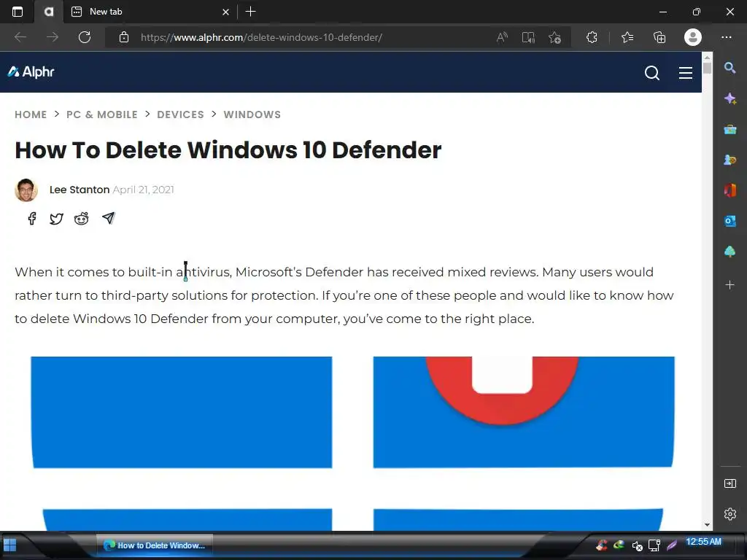Viewport: 747px width, 560px height.
Task: Share article via Telegram paper plane
Action: (x=109, y=218)
